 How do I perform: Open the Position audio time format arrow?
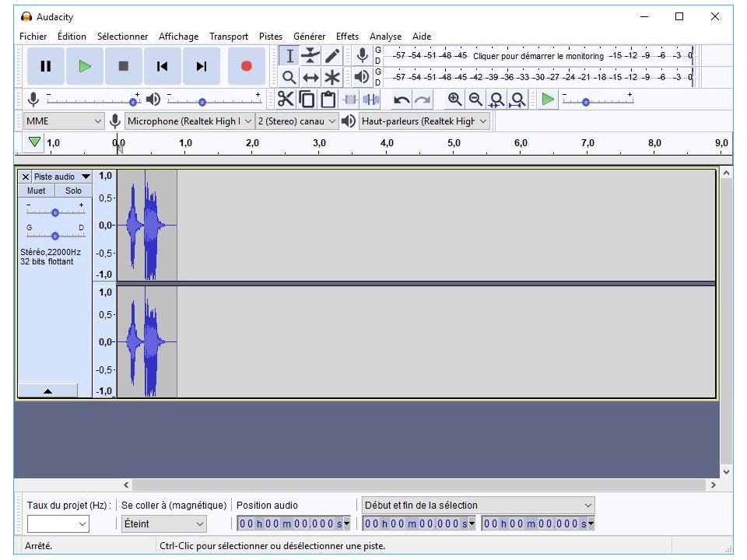click(x=346, y=523)
